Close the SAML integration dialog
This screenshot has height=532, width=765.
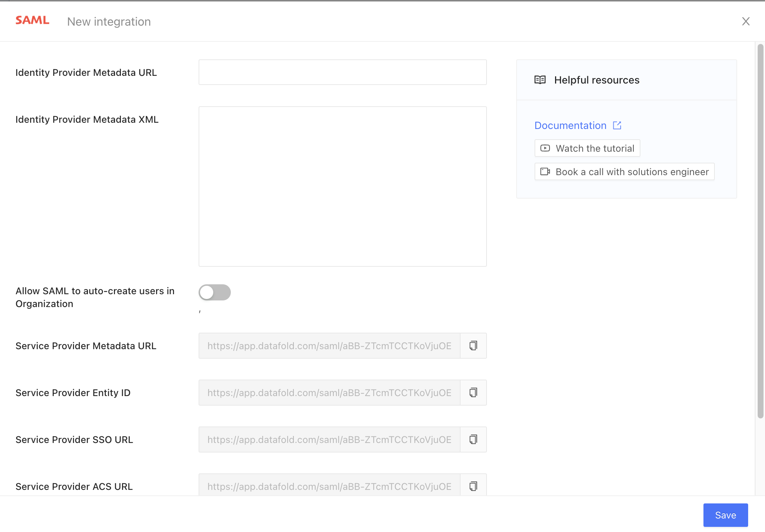pyautogui.click(x=746, y=21)
